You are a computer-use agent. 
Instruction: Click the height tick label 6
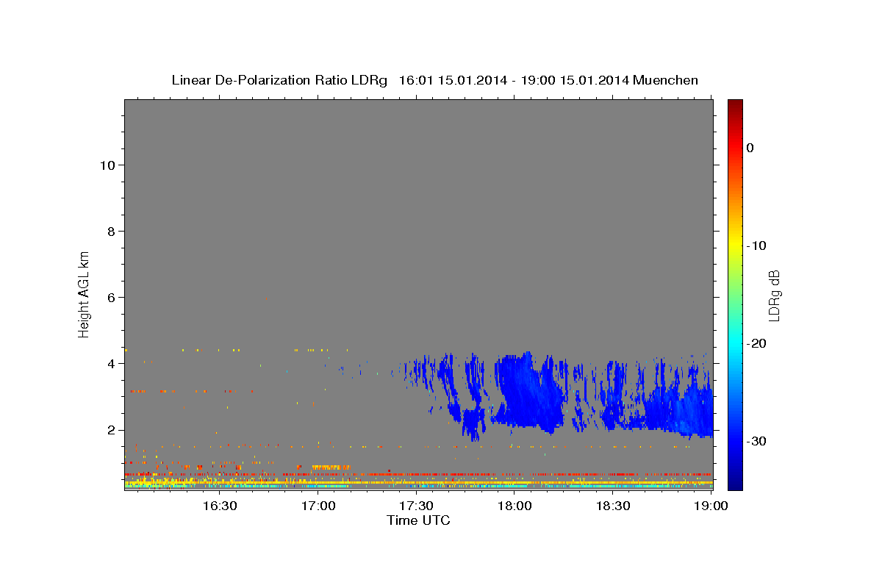pos(110,297)
